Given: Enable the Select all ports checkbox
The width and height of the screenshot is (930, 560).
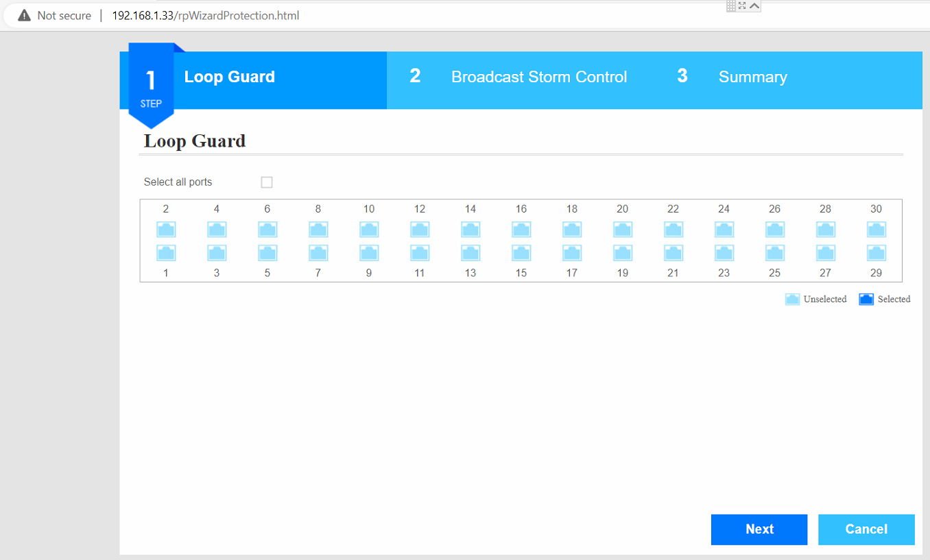Looking at the screenshot, I should (x=267, y=182).
